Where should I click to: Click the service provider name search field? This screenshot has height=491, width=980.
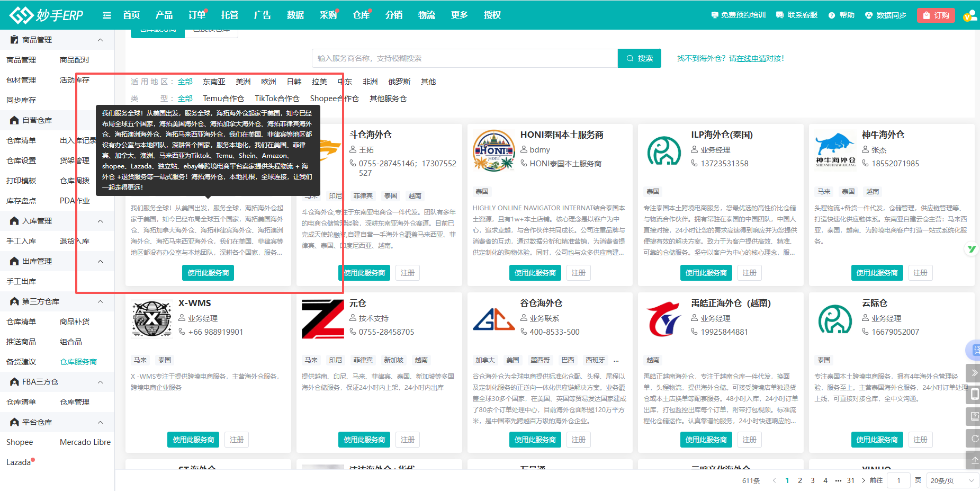tap(464, 58)
